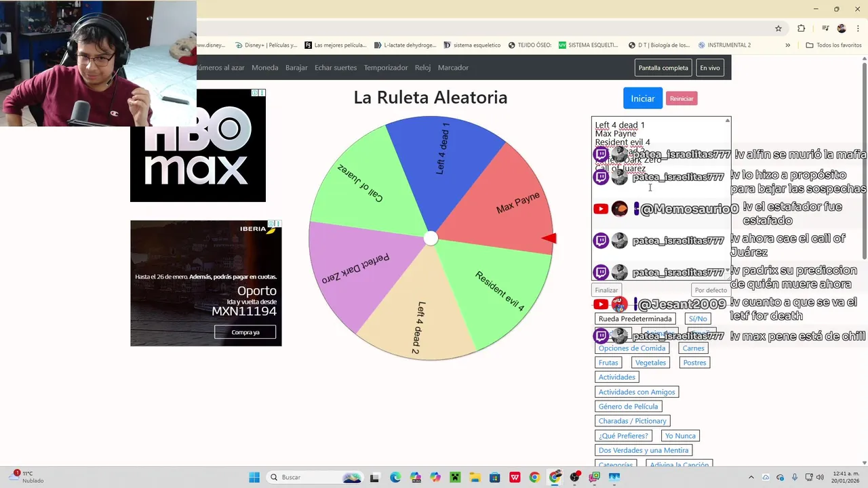
Task: Load the Actividades preset
Action: [617, 377]
